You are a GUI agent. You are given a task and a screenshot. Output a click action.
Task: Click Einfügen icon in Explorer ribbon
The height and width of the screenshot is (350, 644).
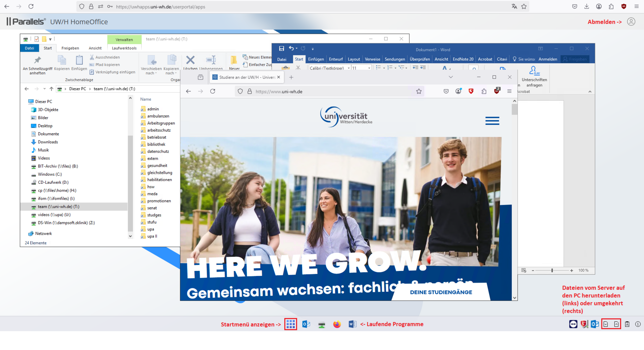pyautogui.click(x=79, y=63)
